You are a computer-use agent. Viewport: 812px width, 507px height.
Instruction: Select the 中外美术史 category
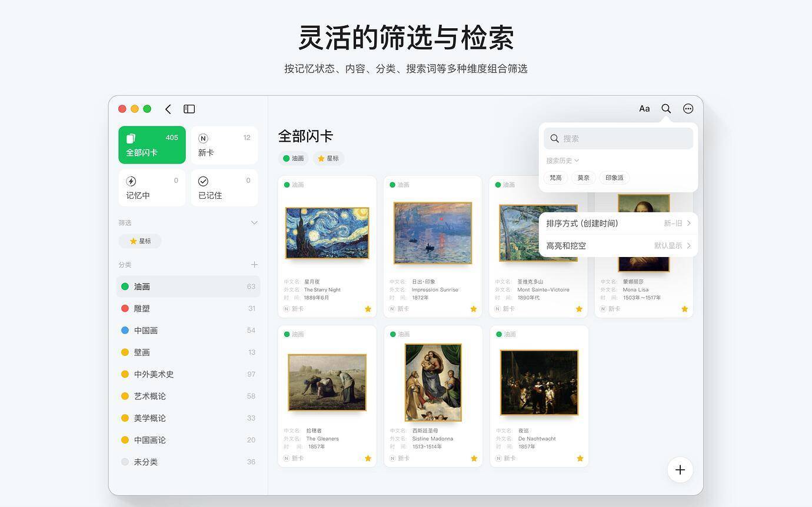(188, 374)
